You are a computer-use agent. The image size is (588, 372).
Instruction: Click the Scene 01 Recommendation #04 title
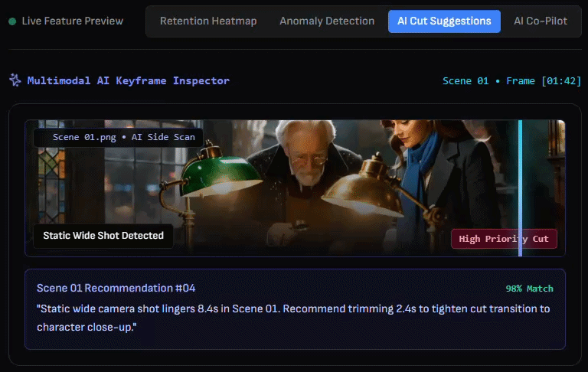tap(116, 288)
